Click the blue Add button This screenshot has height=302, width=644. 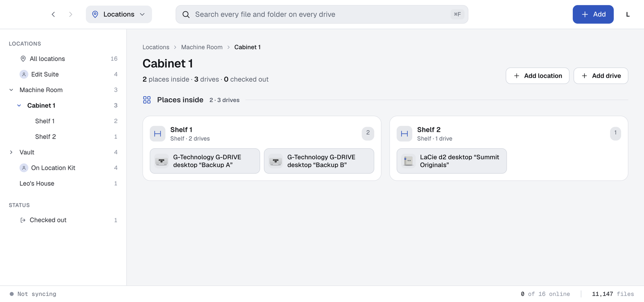point(593,14)
